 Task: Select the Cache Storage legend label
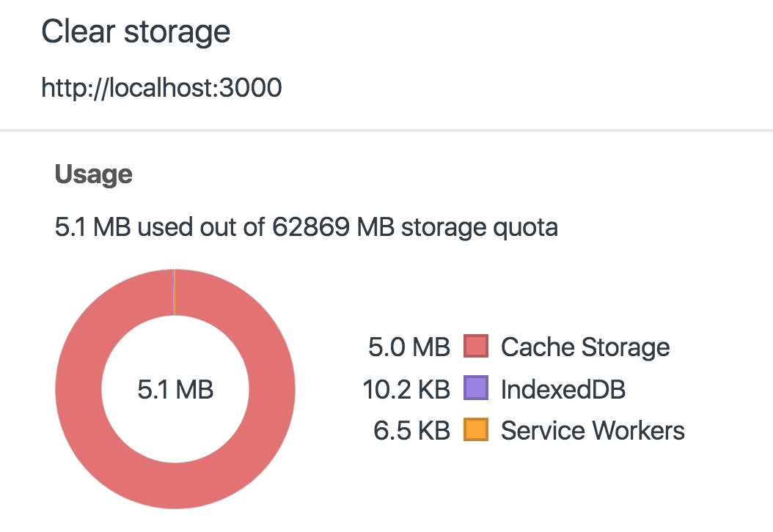tap(585, 347)
